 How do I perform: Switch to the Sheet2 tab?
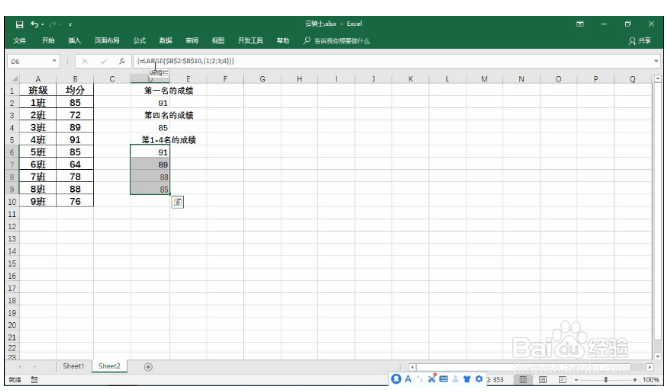coord(109,366)
